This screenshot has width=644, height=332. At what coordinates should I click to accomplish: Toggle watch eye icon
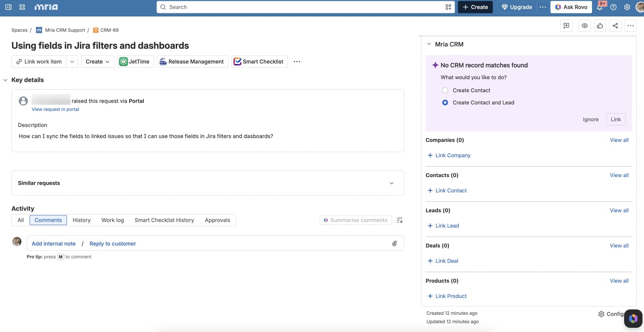[585, 26]
